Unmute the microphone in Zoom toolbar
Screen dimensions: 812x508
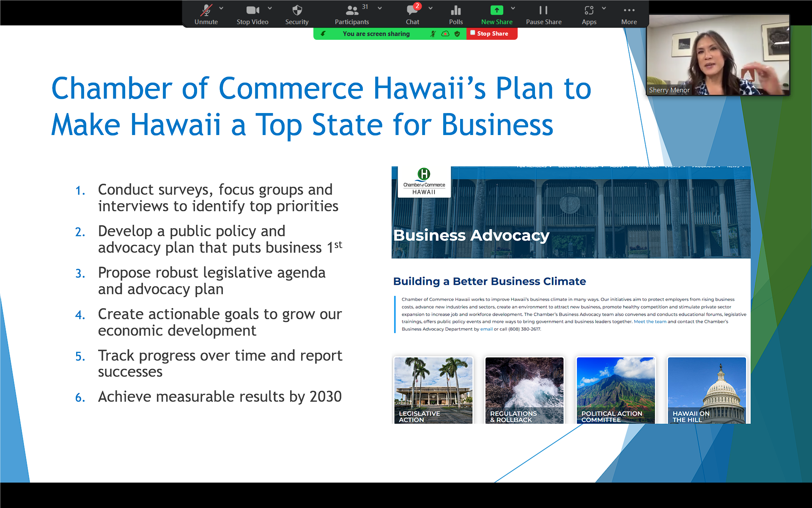(206, 14)
